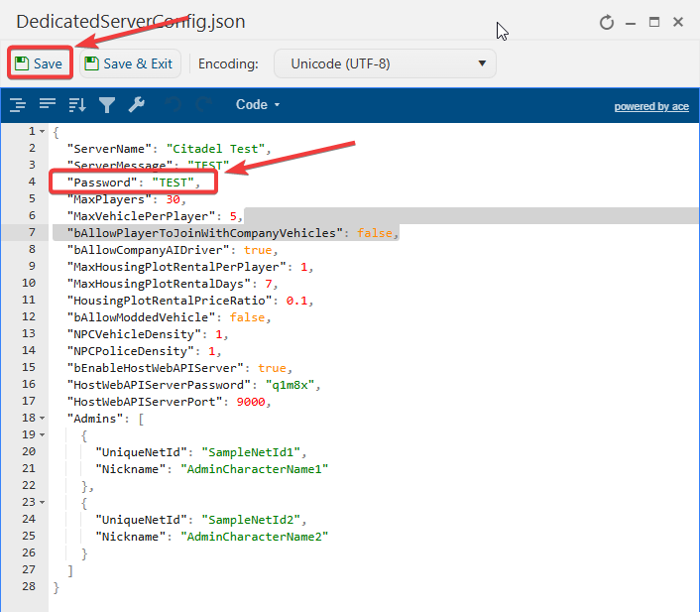Click the "AdminCharacterName2" string
The image size is (700, 612).
click(255, 537)
